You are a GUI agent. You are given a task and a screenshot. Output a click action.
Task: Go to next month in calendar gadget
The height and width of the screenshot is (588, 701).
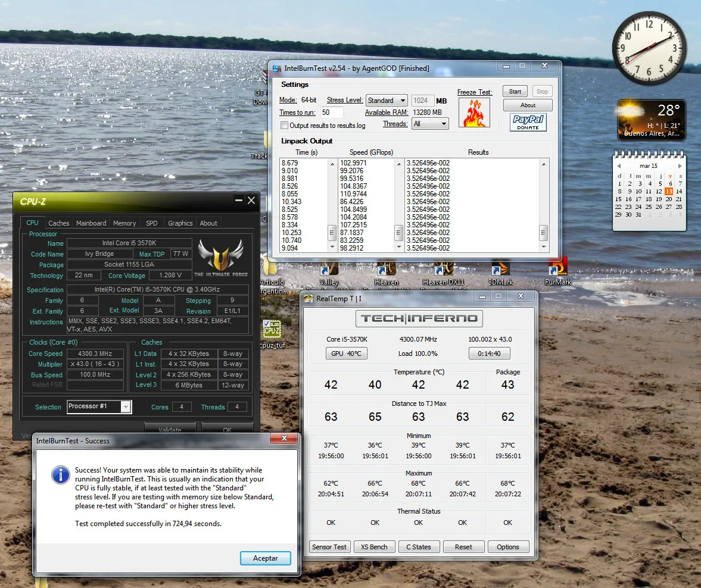click(680, 166)
